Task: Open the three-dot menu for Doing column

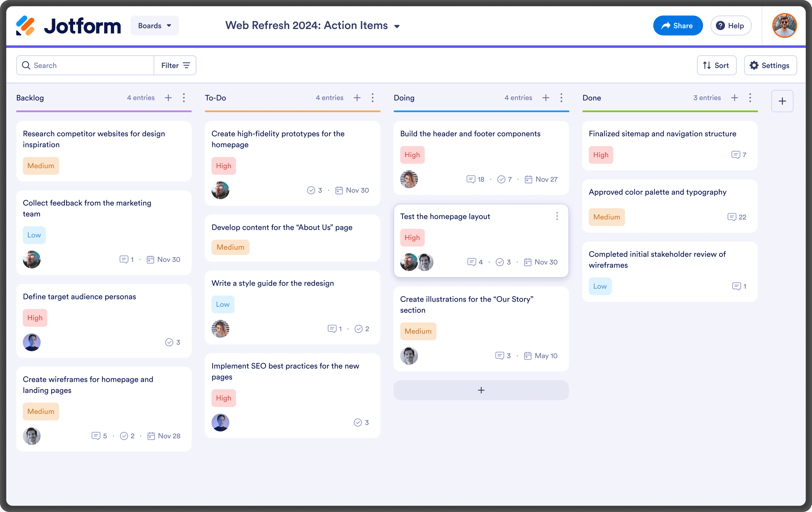Action: [561, 98]
